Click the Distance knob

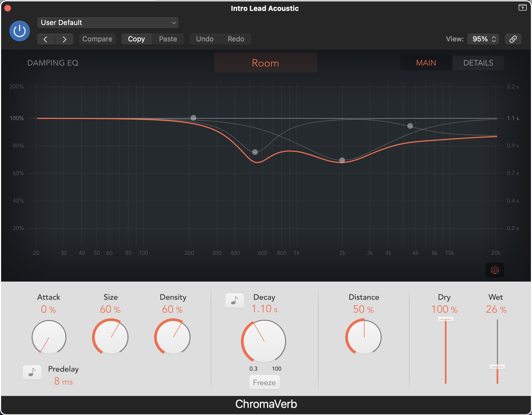[x=364, y=337]
